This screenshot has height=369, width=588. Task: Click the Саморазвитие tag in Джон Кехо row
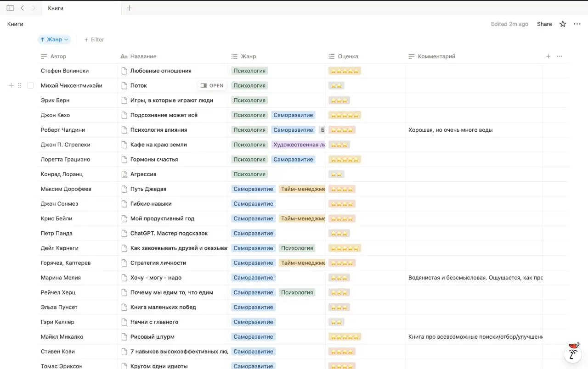pos(293,115)
